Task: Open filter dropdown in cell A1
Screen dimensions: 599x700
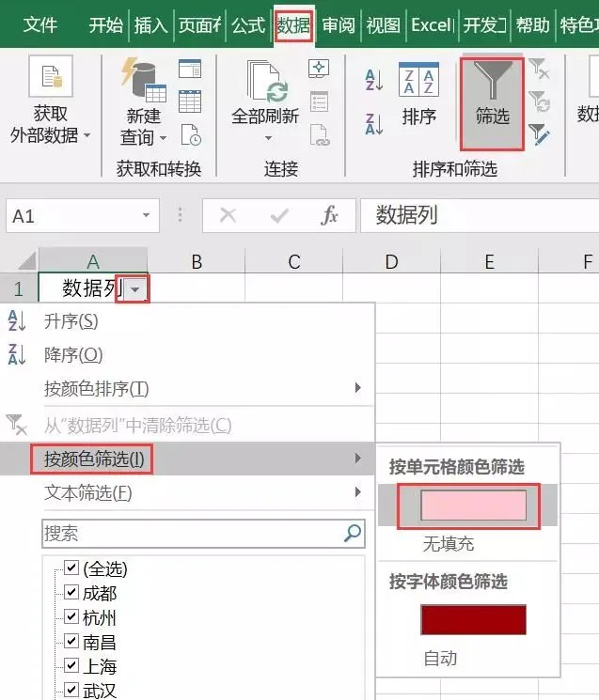Action: (134, 289)
